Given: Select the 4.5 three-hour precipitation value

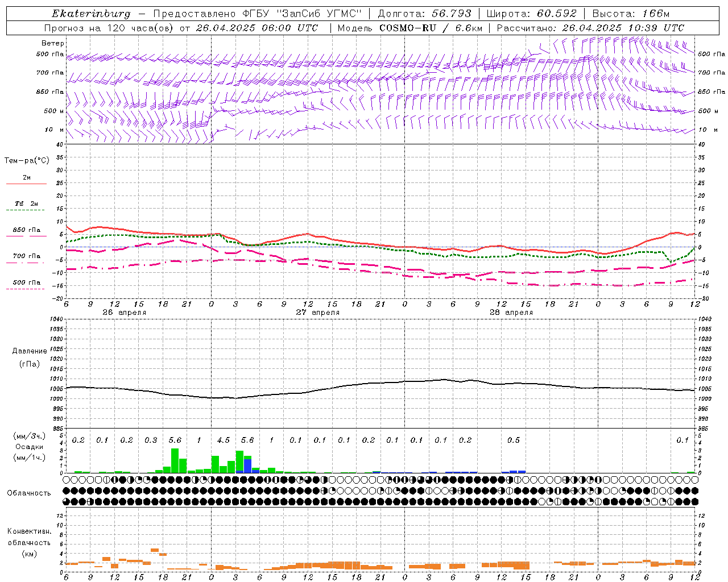Looking at the screenshot, I should 224,440.
